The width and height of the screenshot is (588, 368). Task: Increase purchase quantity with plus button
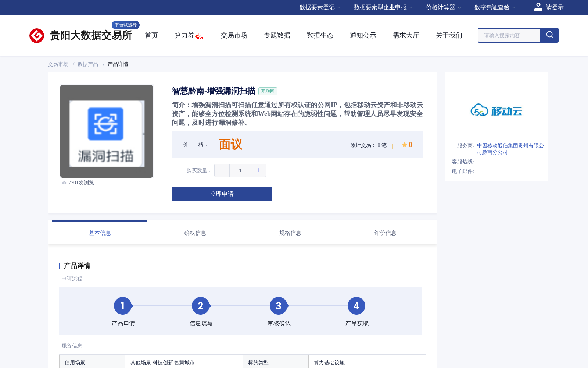click(x=259, y=170)
